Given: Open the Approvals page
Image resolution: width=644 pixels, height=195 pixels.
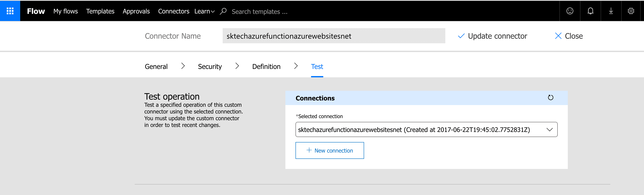Looking at the screenshot, I should point(136,11).
